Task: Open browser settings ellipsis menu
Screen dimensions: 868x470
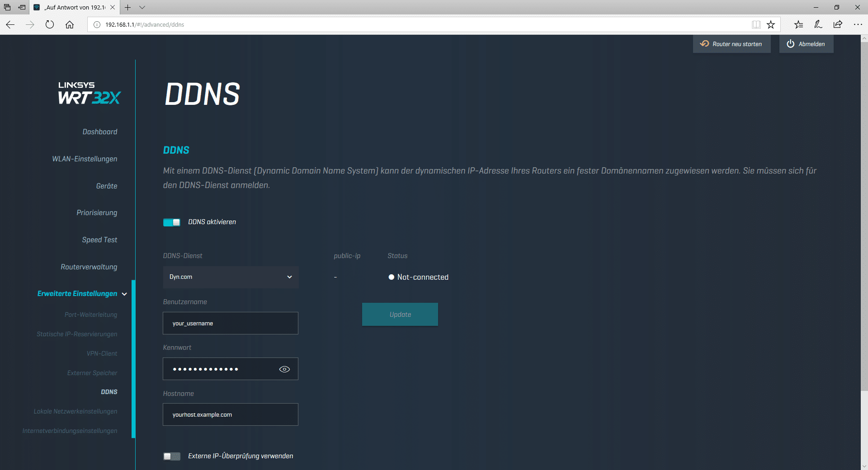Action: point(858,25)
